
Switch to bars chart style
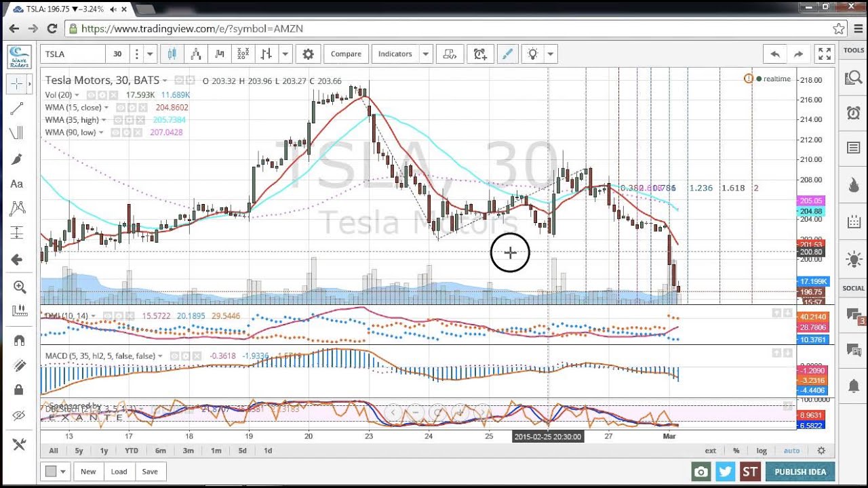[x=266, y=54]
